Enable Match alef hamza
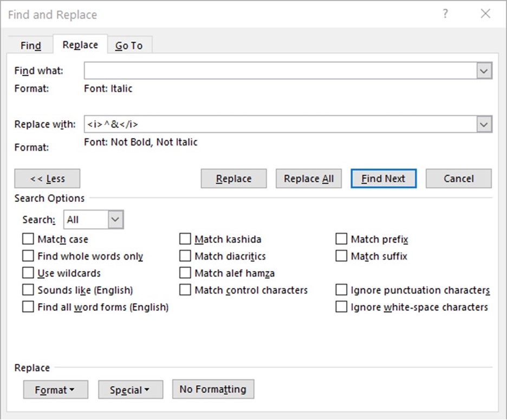Screen dimensions: 507x420 click(185, 273)
